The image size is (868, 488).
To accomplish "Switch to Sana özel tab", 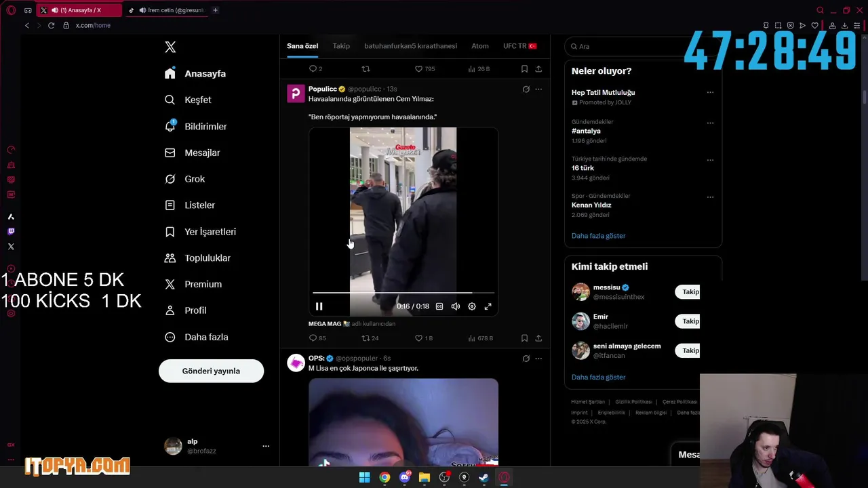I will [302, 46].
